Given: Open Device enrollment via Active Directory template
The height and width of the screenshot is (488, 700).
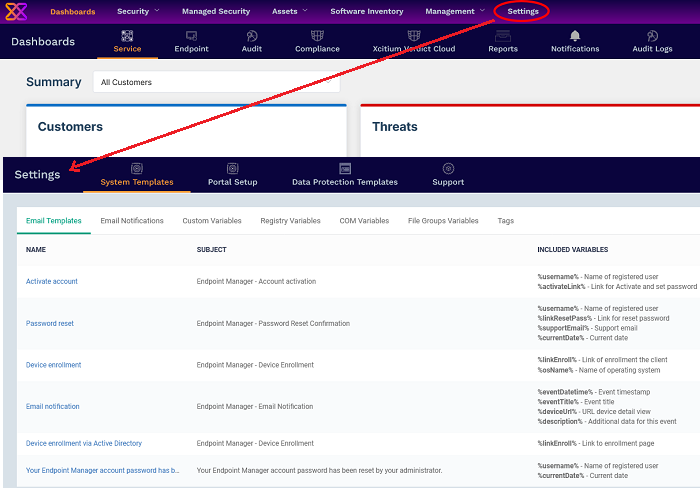Looking at the screenshot, I should coord(84,443).
